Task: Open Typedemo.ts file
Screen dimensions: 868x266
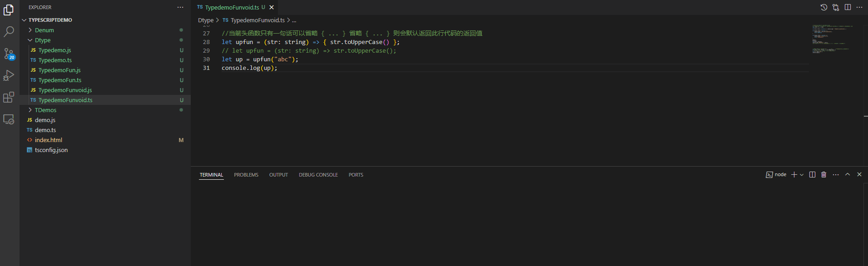Action: point(105,60)
